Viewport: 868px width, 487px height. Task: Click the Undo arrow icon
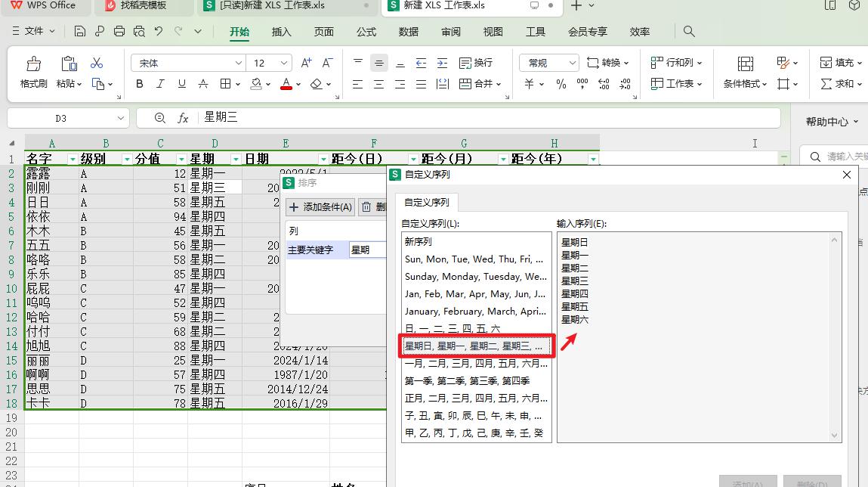pyautogui.click(x=159, y=31)
